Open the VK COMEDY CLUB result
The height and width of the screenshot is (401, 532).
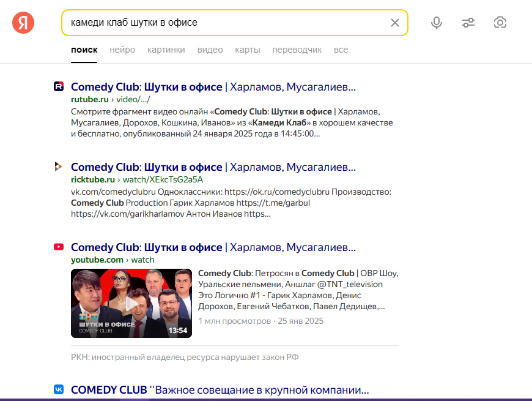click(220, 390)
